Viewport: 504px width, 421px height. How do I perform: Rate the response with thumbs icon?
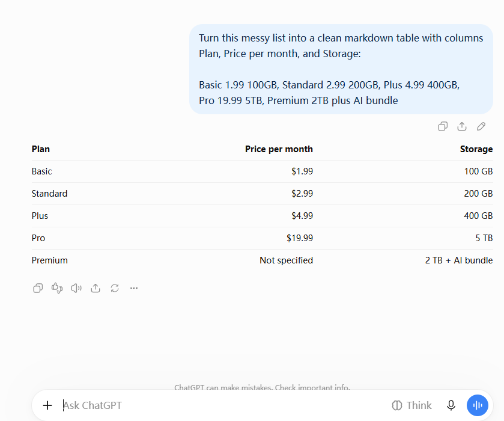[x=57, y=287]
